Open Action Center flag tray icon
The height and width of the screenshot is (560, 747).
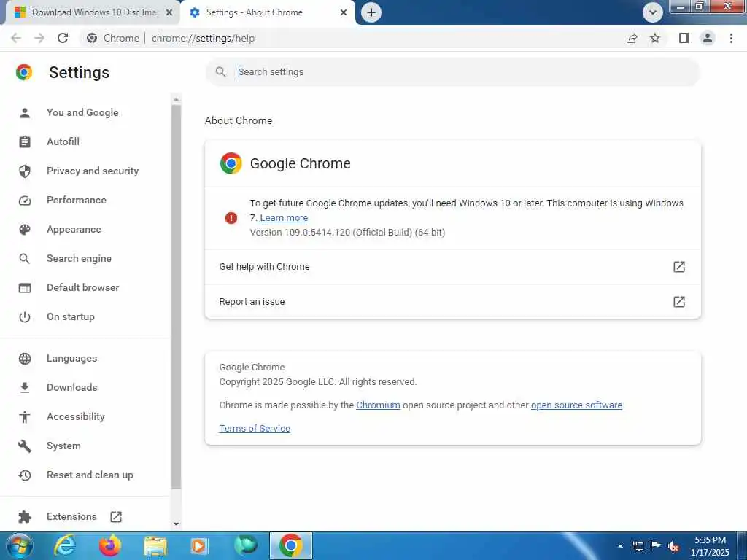[656, 546]
